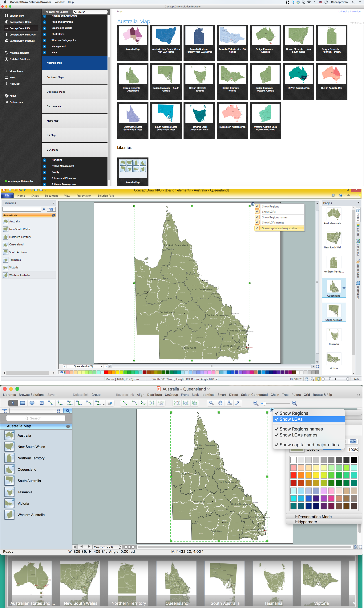
Task: Toggle Show LGAs in Mac action menu
Action: pos(309,419)
